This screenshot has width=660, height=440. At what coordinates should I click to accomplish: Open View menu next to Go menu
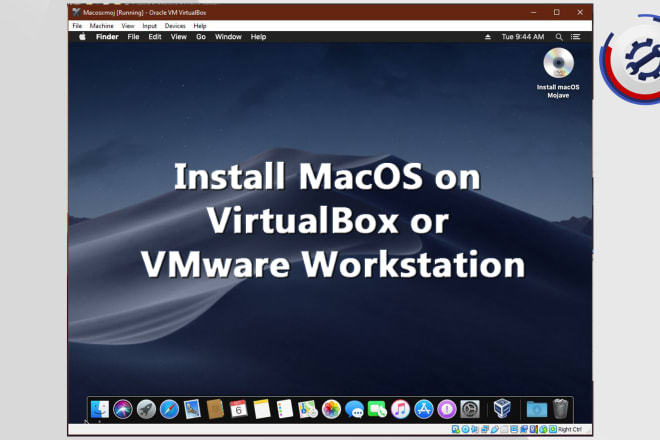point(178,37)
